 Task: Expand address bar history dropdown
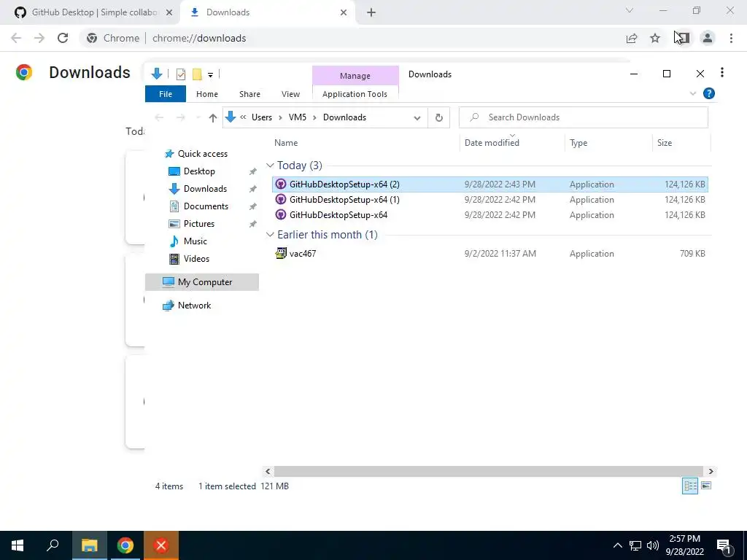tap(417, 118)
